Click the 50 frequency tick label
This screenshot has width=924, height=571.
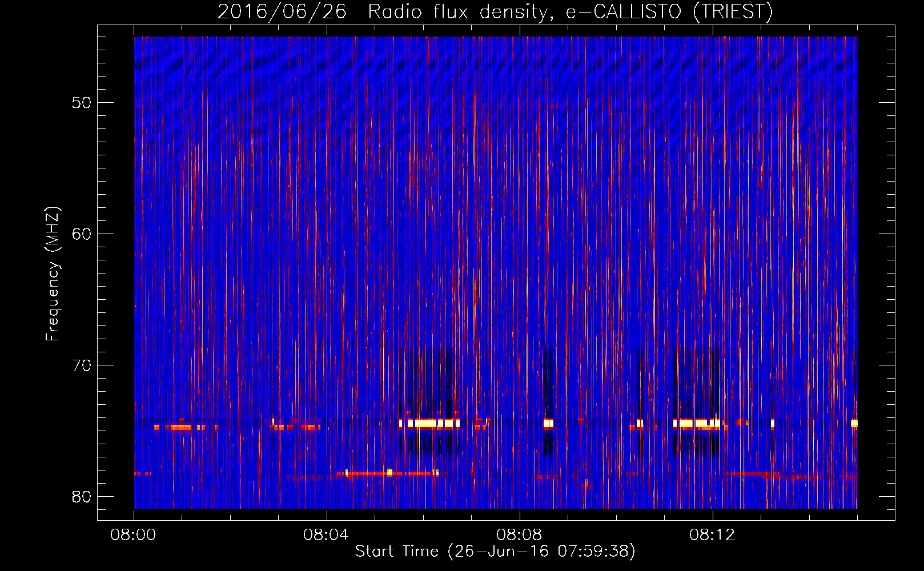tap(82, 103)
